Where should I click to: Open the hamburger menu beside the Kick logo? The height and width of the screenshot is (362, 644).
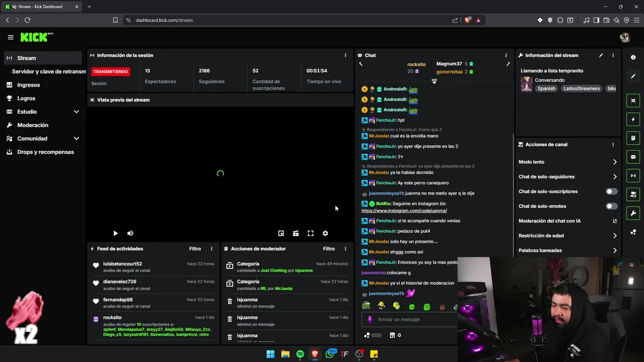(11, 37)
